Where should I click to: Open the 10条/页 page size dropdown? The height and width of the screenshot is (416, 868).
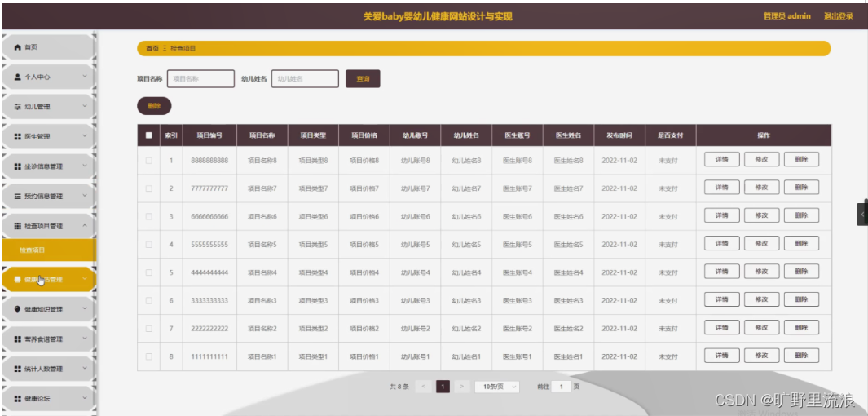(x=497, y=387)
